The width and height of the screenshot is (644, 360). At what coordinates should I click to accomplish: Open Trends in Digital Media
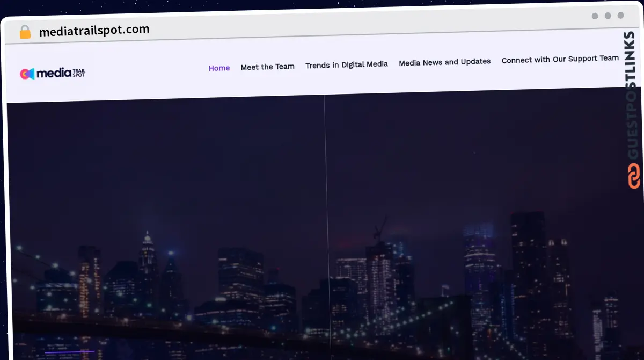tap(346, 64)
